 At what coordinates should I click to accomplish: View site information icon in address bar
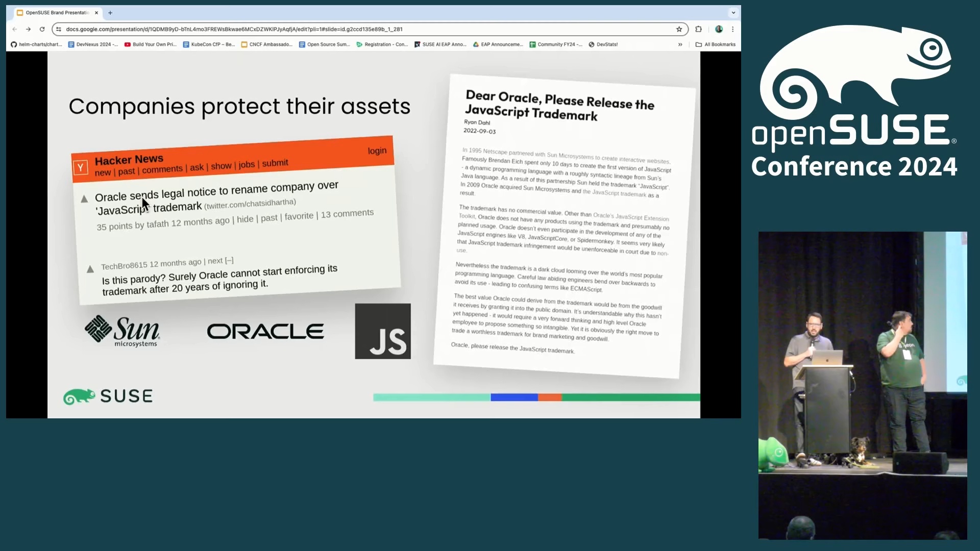click(x=59, y=29)
